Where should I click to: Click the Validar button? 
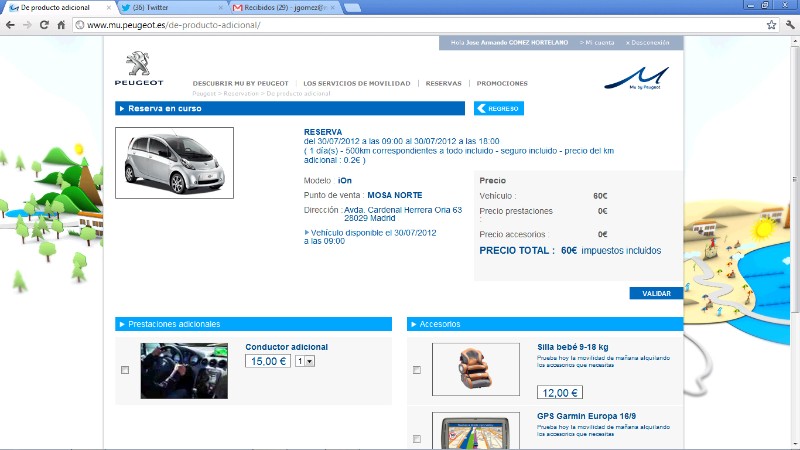pos(656,293)
